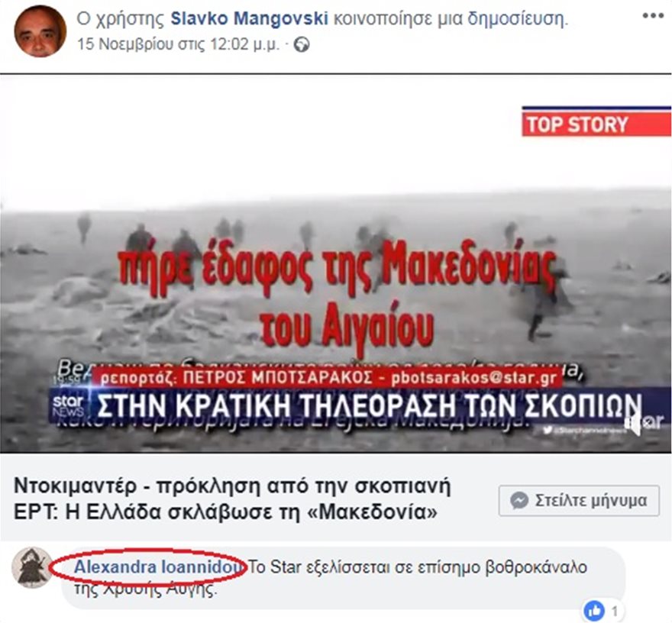Viewport: 672px width, 623px height.
Task: Click the Star News logo in banner
Action: point(68,406)
